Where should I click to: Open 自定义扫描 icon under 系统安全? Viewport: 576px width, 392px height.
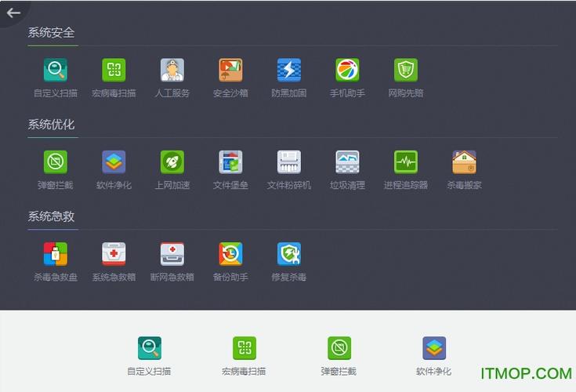[56, 70]
